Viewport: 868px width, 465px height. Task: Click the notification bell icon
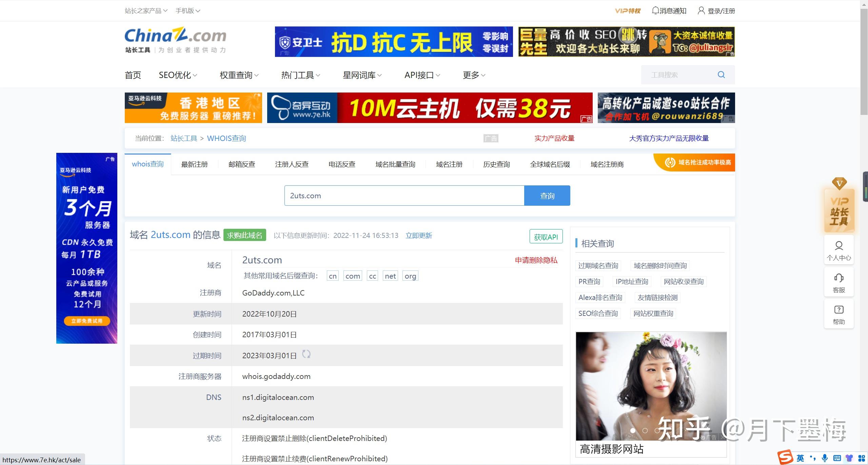655,11
